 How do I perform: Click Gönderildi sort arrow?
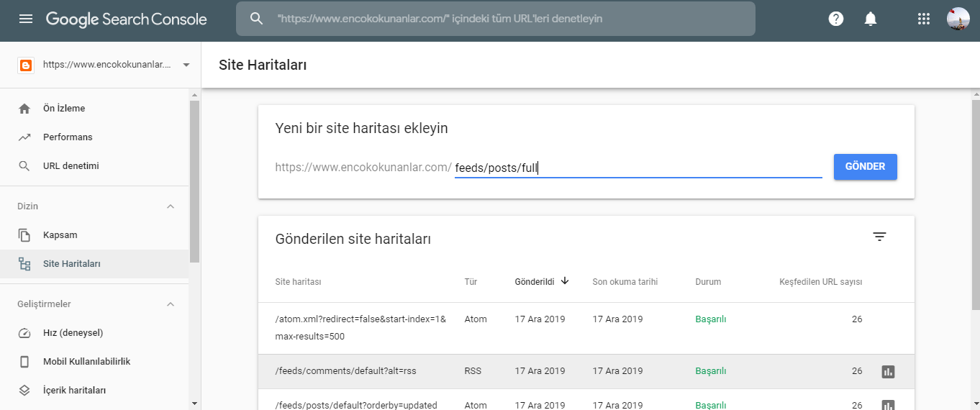pyautogui.click(x=565, y=281)
